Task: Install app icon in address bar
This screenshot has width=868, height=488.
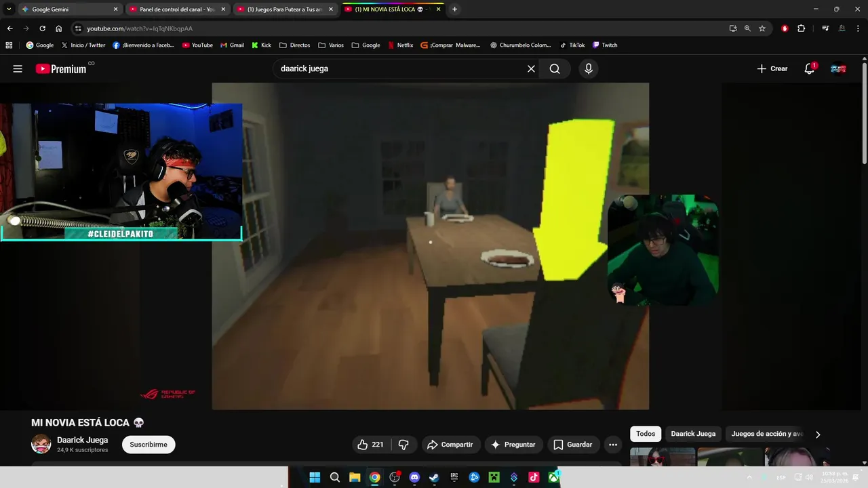Action: pos(733,28)
